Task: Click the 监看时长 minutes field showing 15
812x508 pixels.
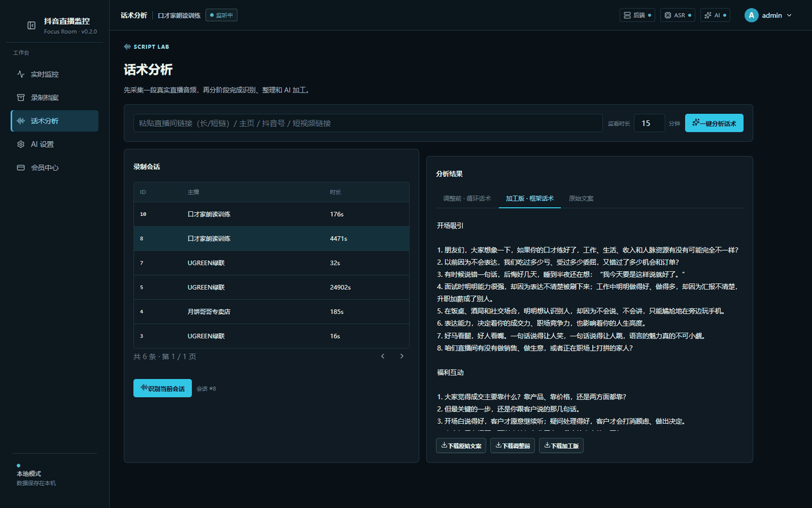Action: 649,123
